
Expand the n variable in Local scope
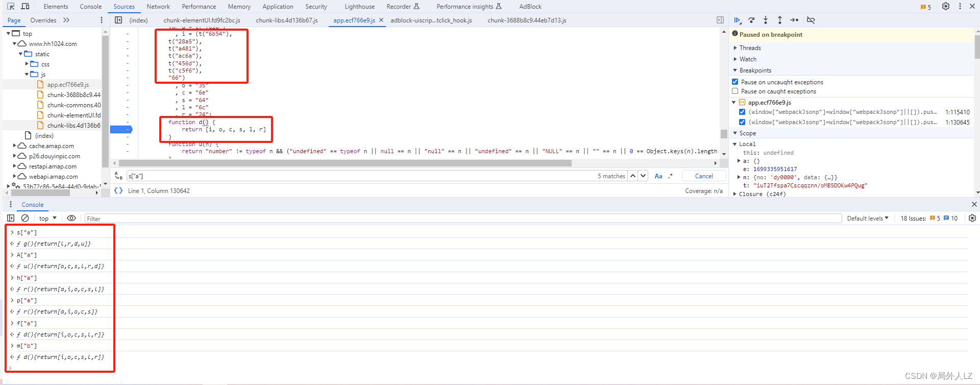pyautogui.click(x=739, y=177)
